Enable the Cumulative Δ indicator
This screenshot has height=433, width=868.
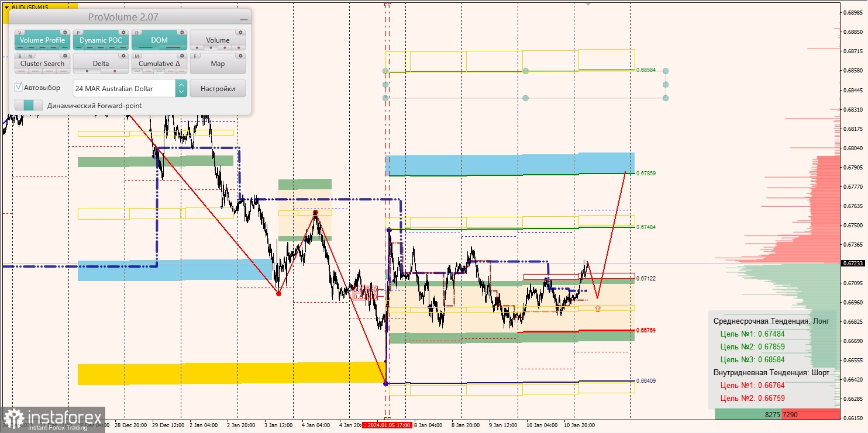[159, 64]
